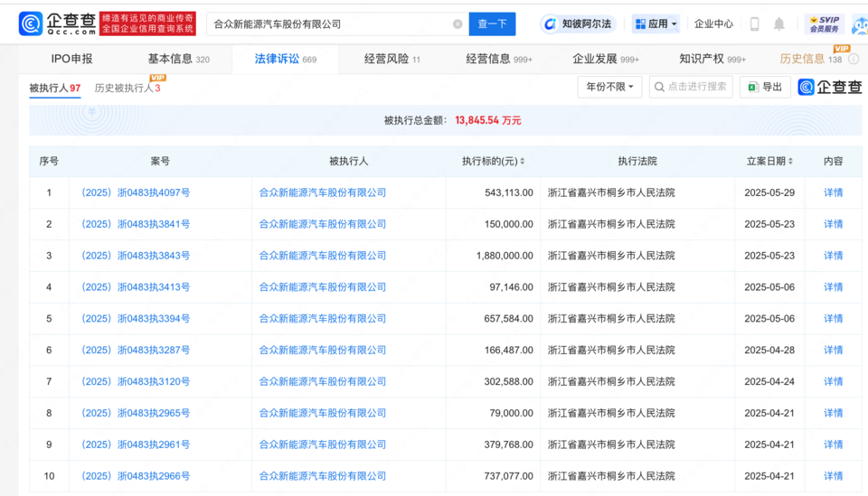Open 企业中心 link
The height and width of the screenshot is (496, 868).
pos(713,23)
